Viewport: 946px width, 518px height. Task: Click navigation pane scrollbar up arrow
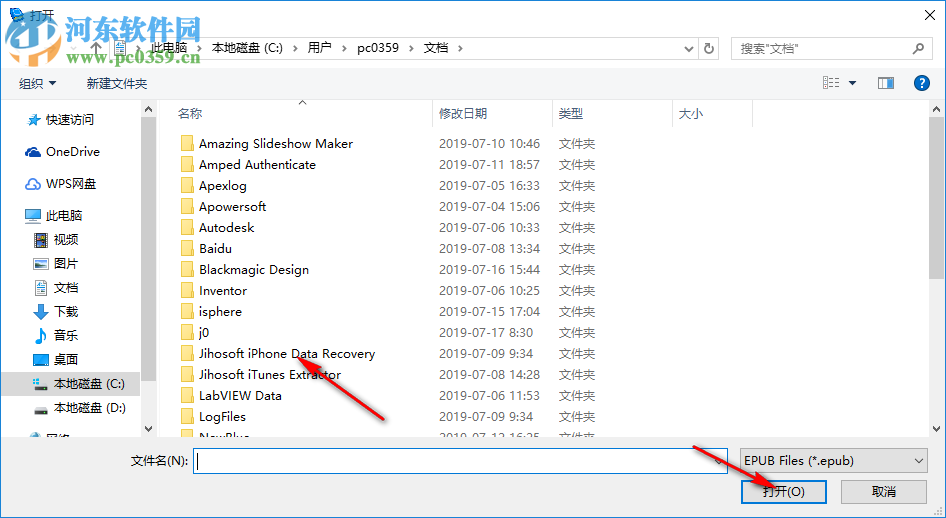point(148,109)
